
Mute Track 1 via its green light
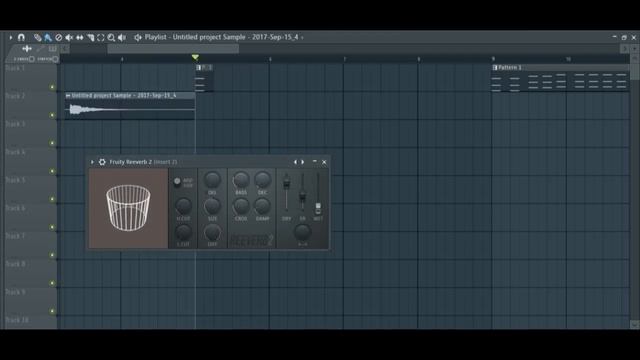[52, 87]
